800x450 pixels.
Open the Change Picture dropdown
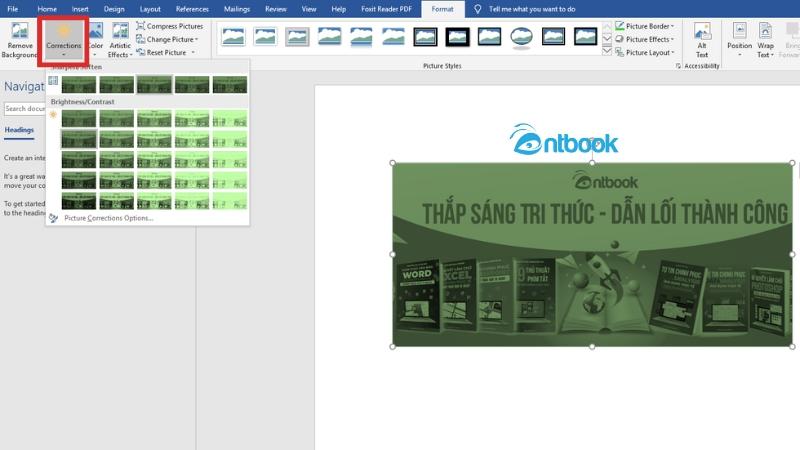coord(167,39)
